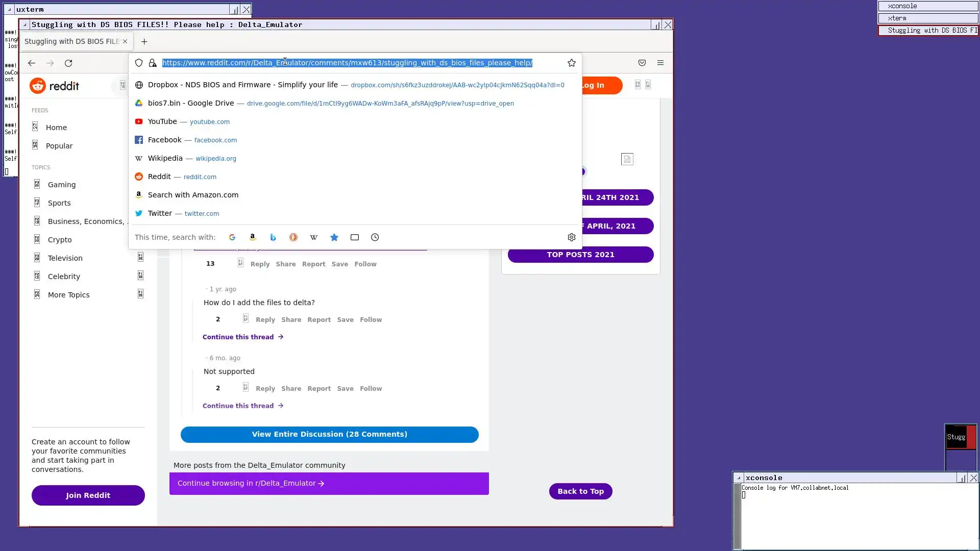
Task: Open the Firefox hamburger menu
Action: click(x=660, y=63)
